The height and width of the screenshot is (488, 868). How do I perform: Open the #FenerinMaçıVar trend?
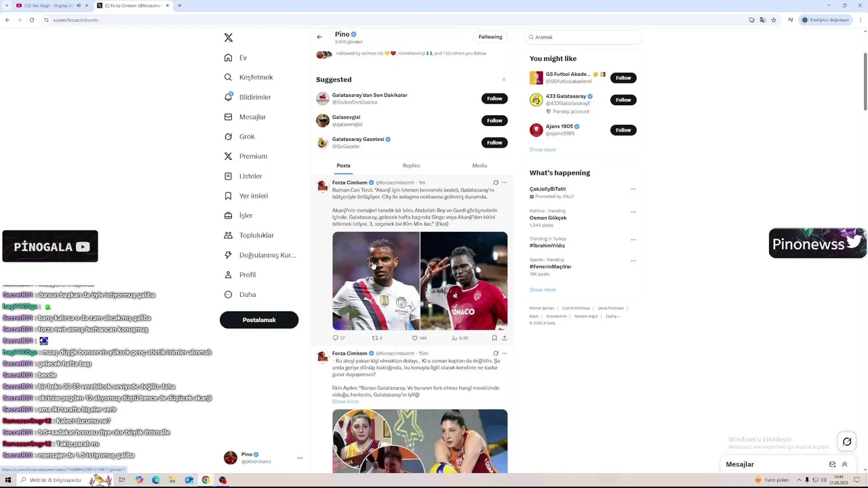coord(551,266)
